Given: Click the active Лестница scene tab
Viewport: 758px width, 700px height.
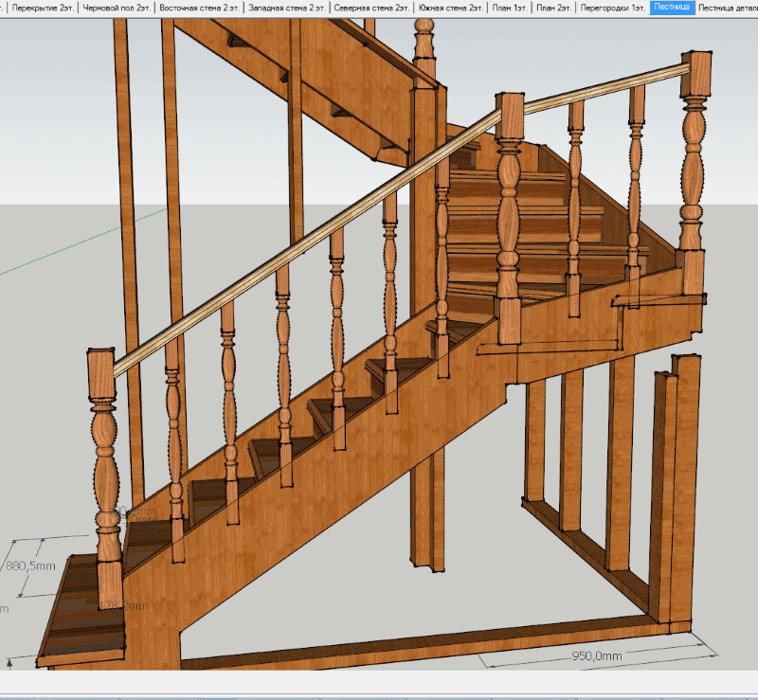Looking at the screenshot, I should click(x=671, y=8).
